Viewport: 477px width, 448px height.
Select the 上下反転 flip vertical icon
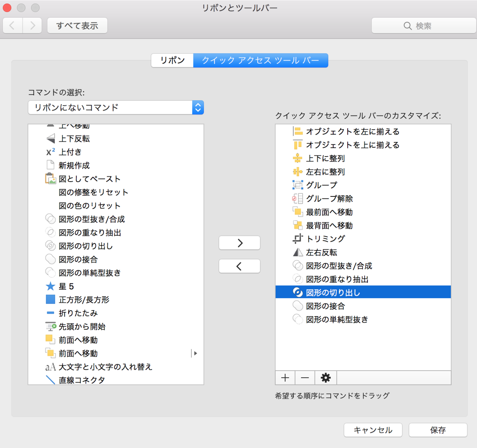(50, 139)
